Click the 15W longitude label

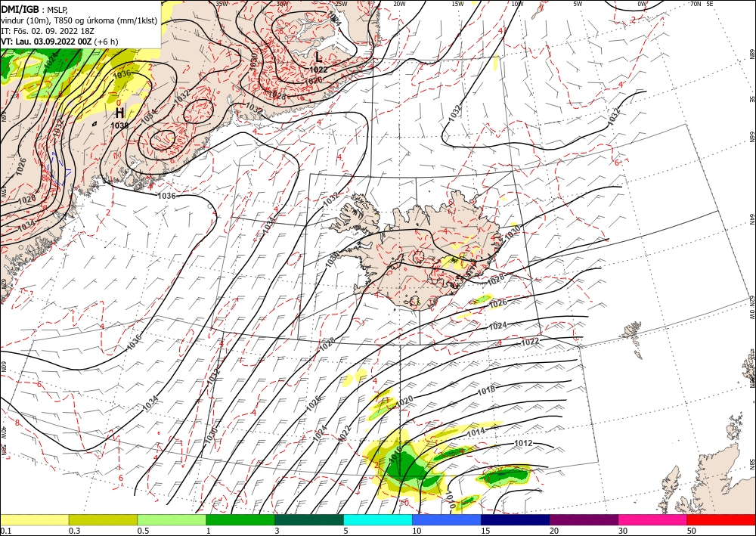[x=457, y=4]
